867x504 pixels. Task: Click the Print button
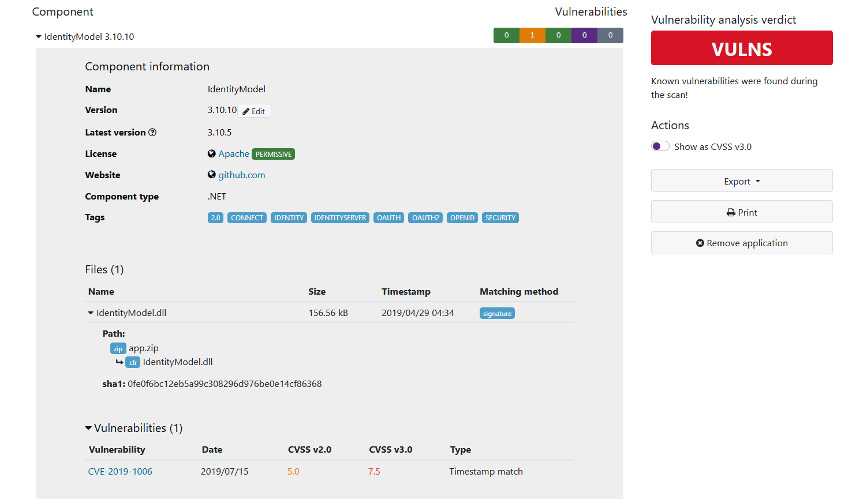tap(742, 212)
